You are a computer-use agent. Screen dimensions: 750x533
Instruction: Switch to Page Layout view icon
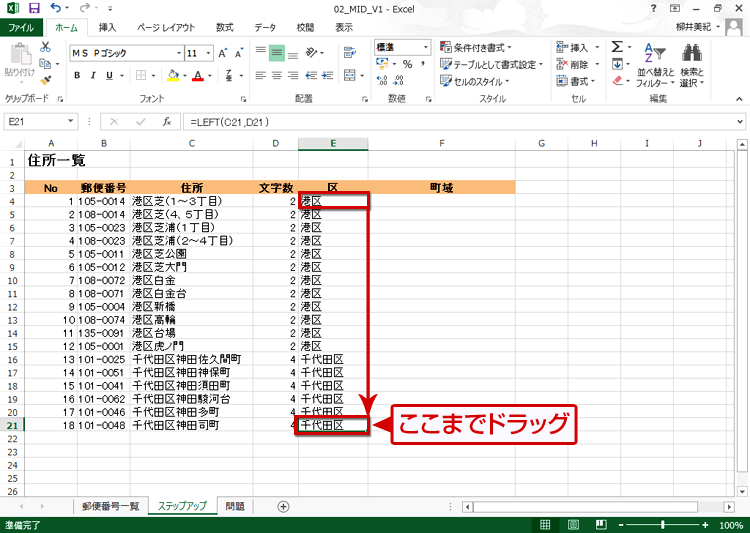573,525
